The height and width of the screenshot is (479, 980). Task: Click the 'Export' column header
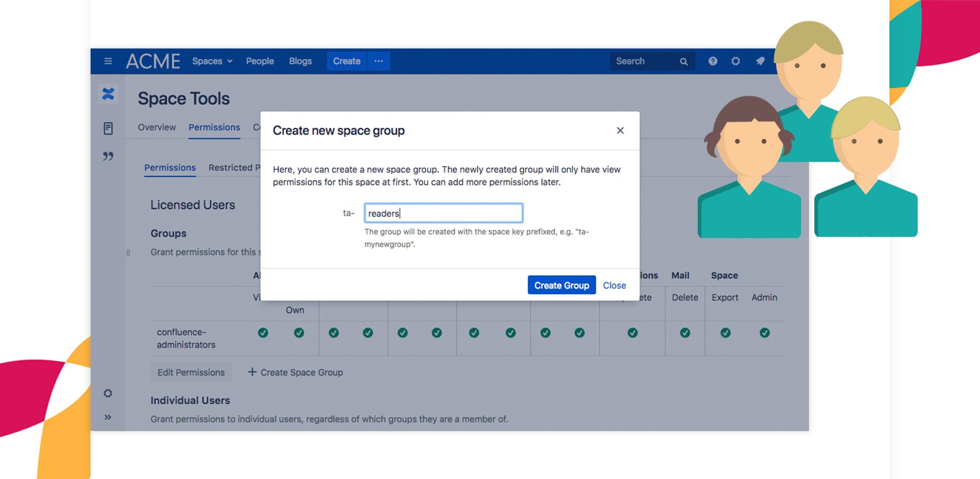click(725, 298)
